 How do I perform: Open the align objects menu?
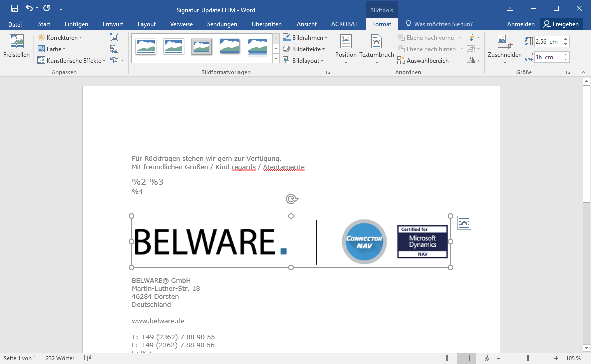[x=474, y=38]
